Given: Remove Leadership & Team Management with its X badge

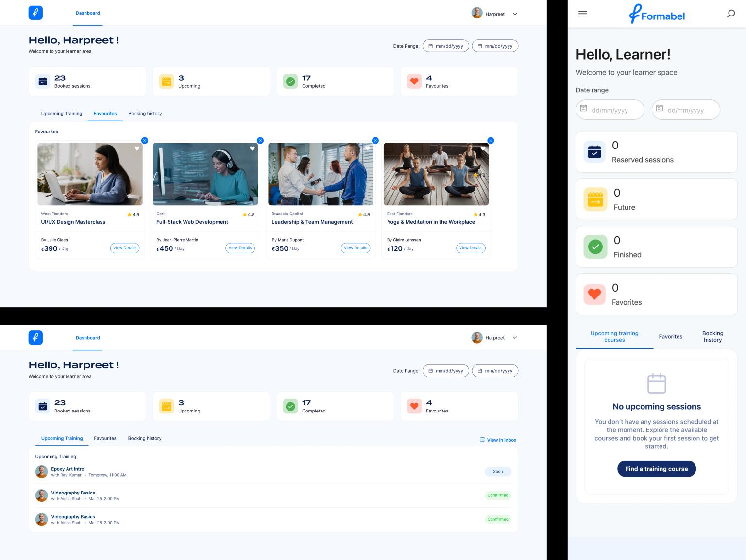Looking at the screenshot, I should [x=375, y=140].
